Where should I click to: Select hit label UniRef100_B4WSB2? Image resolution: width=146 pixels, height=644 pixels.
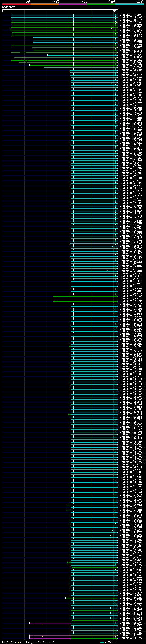click(131, 306)
